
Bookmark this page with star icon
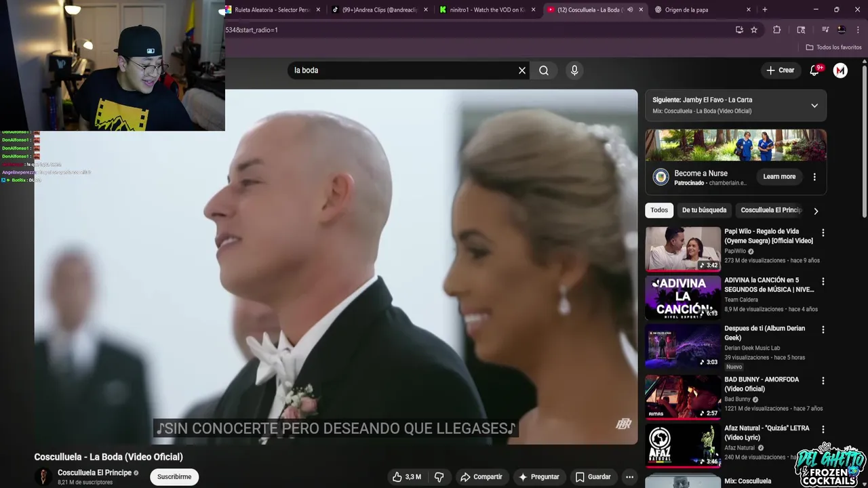tap(754, 30)
